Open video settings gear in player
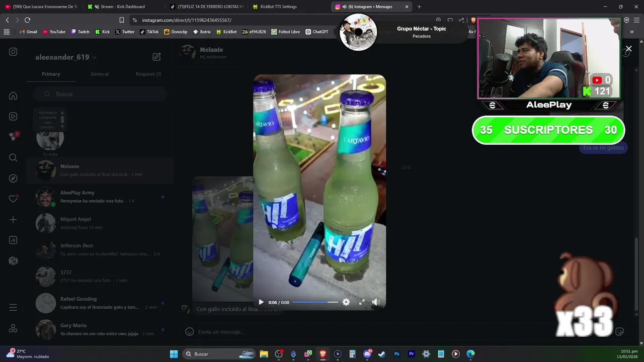Viewport: 644px width, 362px height. tap(346, 302)
